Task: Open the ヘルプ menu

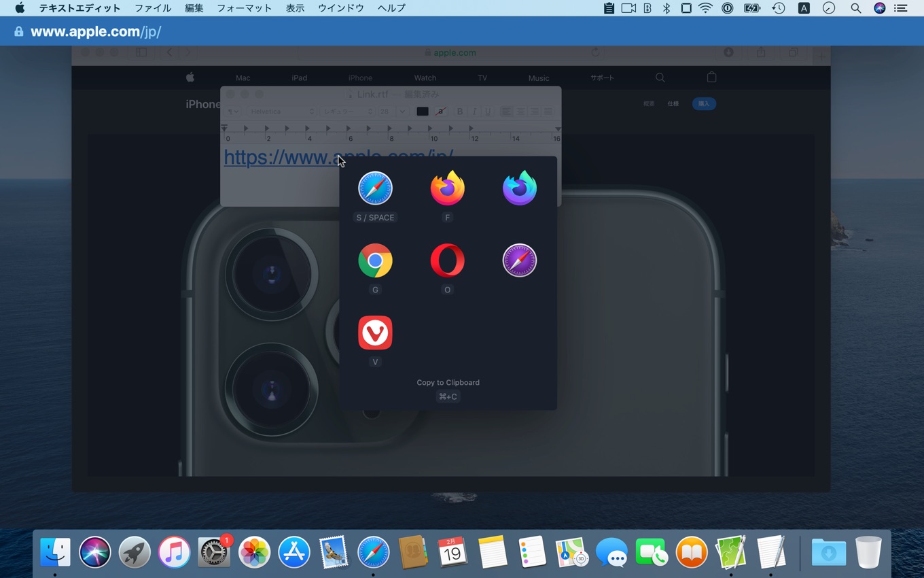Action: tap(391, 8)
